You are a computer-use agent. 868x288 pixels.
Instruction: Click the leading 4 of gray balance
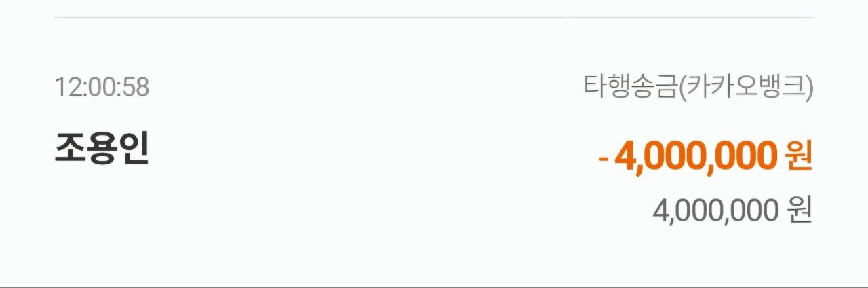click(661, 211)
